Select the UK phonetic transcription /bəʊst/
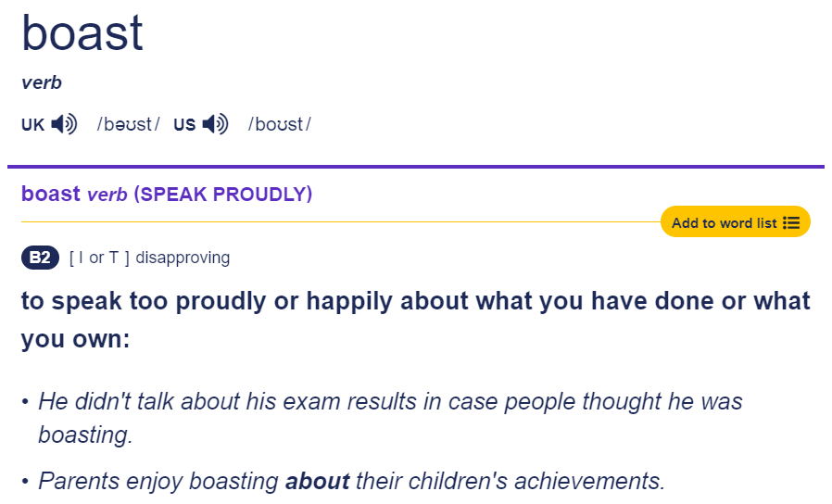Image resolution: width=832 pixels, height=504 pixels. [x=128, y=124]
